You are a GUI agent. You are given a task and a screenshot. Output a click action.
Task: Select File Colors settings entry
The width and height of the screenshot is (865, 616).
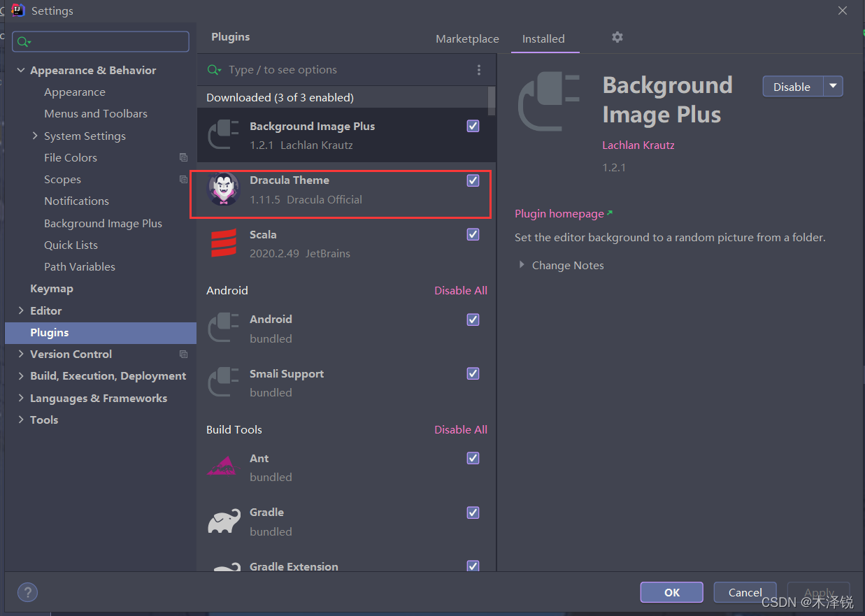coord(71,157)
